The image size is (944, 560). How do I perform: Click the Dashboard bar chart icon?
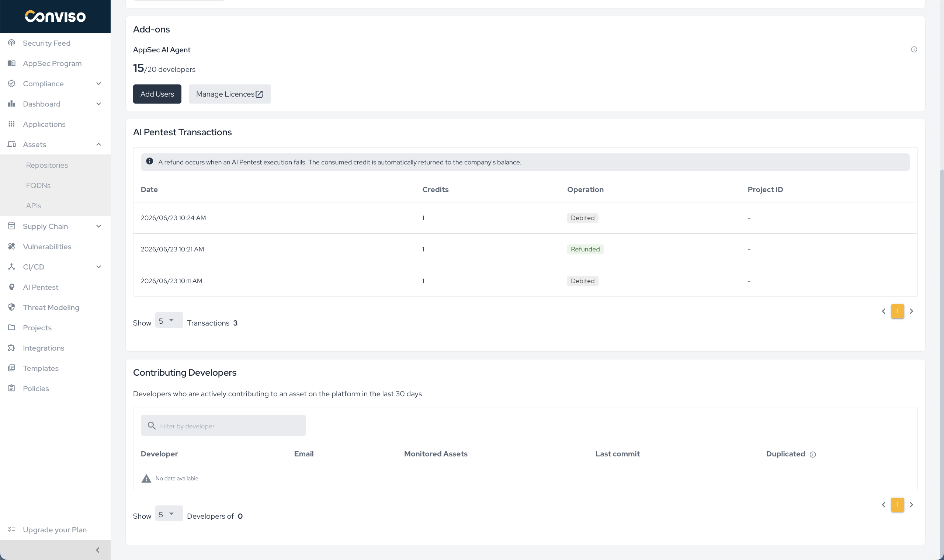[x=12, y=104]
